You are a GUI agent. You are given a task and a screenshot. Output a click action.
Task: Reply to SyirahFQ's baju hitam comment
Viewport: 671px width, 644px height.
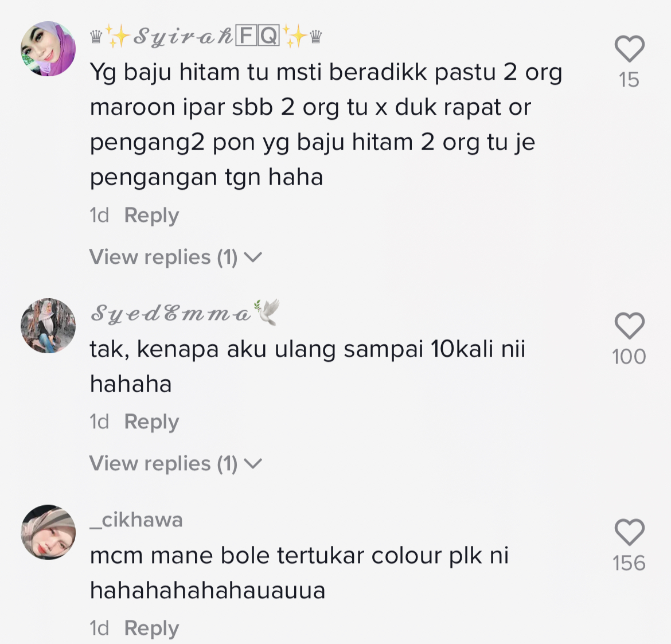pyautogui.click(x=151, y=215)
